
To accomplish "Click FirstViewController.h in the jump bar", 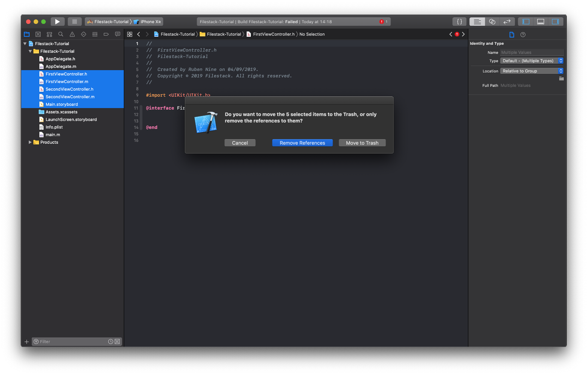I will pyautogui.click(x=271, y=34).
